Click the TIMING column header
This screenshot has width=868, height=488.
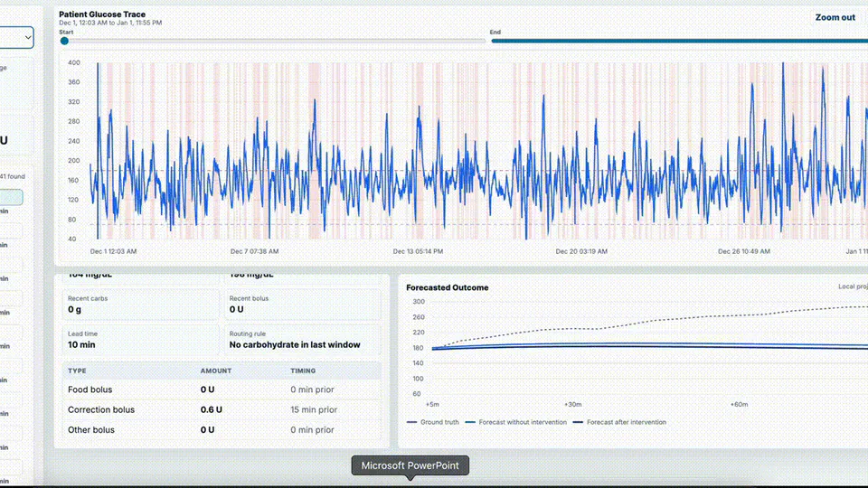[303, 371]
